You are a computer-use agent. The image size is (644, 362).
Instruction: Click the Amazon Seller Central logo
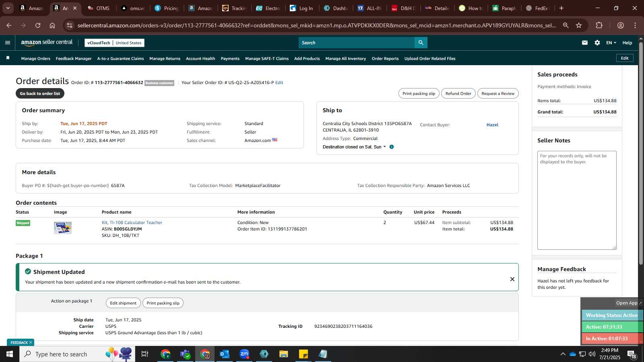47,43
